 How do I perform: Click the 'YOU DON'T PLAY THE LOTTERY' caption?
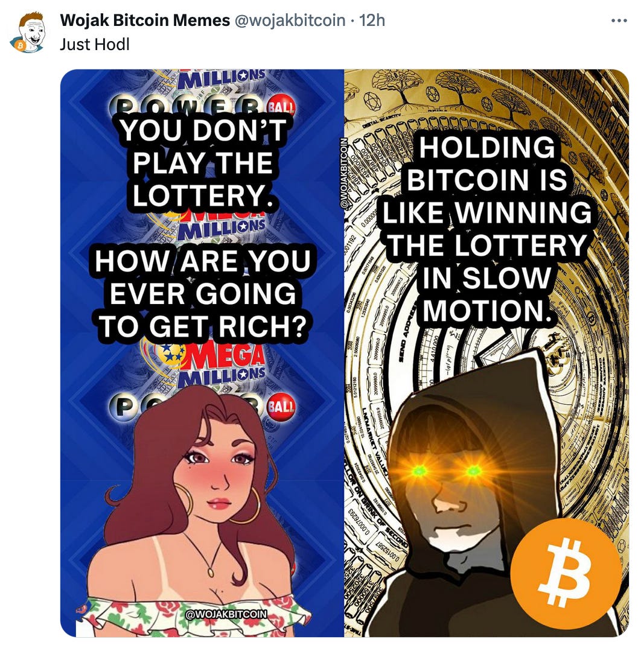click(x=203, y=163)
